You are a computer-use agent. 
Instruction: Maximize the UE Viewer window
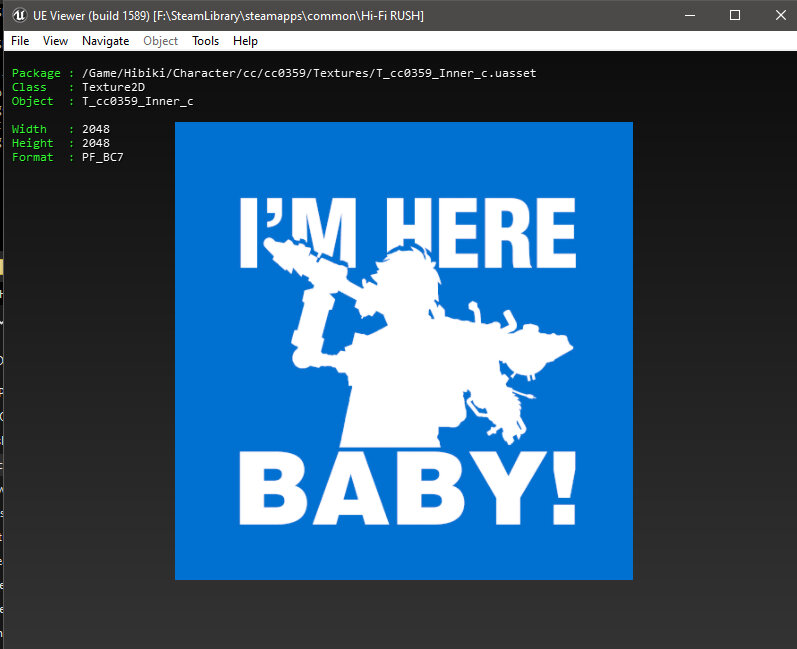[x=734, y=15]
